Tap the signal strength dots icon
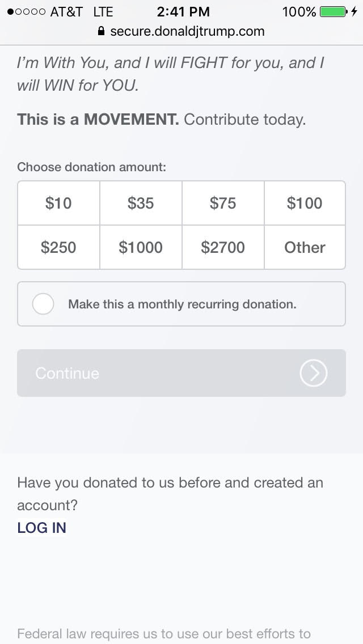 point(26,11)
